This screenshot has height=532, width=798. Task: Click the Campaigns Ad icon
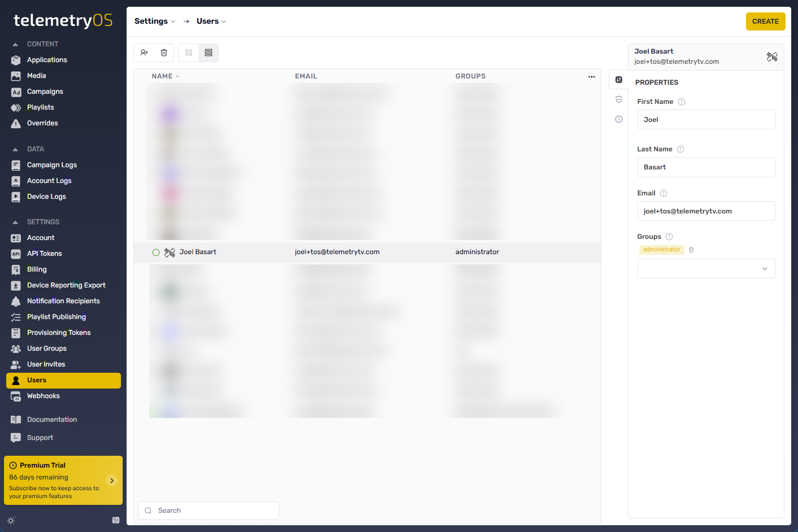point(16,91)
